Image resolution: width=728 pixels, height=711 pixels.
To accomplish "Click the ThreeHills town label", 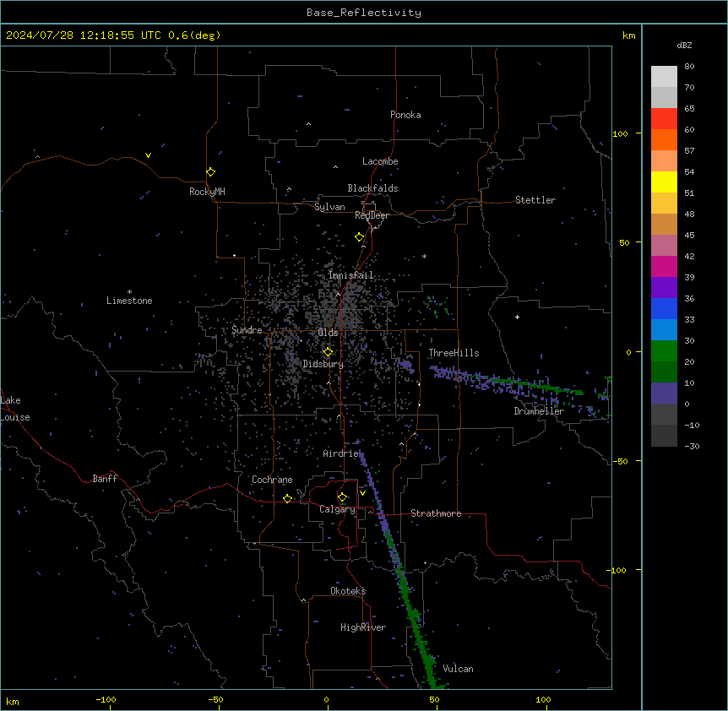I will (x=454, y=353).
